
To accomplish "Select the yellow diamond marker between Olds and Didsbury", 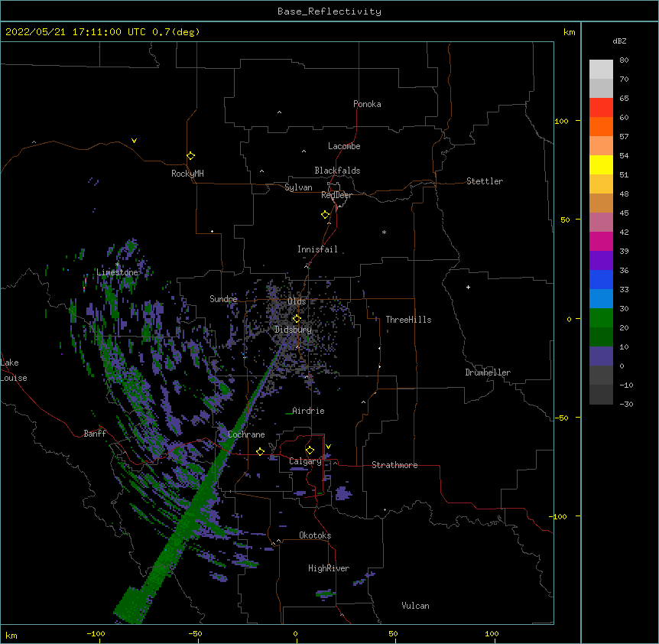I will [x=297, y=319].
